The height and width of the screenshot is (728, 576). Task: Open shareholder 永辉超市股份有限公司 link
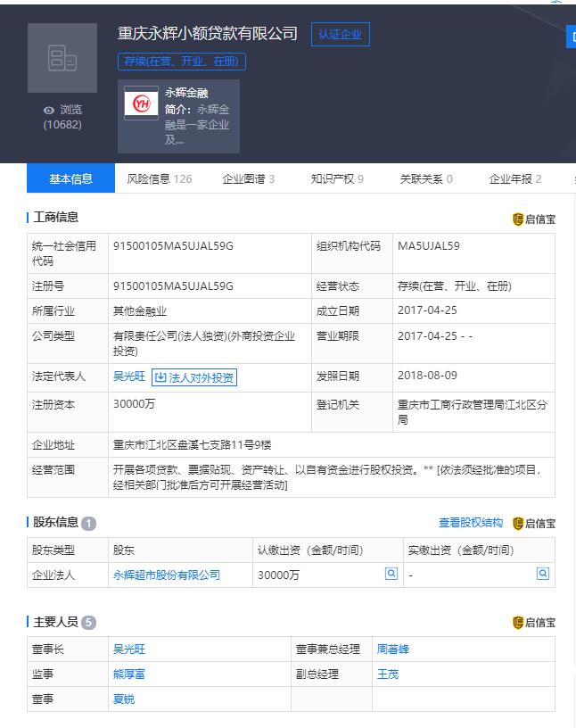[167, 575]
